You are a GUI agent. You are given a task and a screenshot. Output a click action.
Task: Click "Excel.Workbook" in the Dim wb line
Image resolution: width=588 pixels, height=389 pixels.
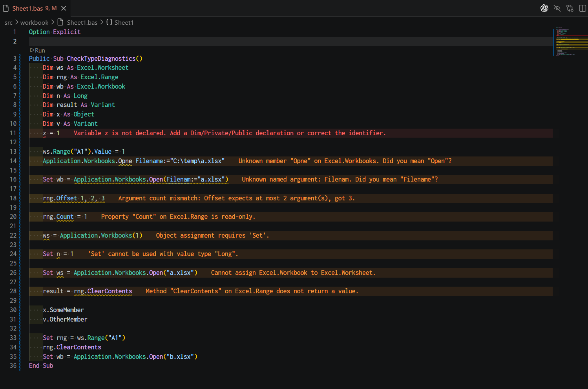point(101,87)
